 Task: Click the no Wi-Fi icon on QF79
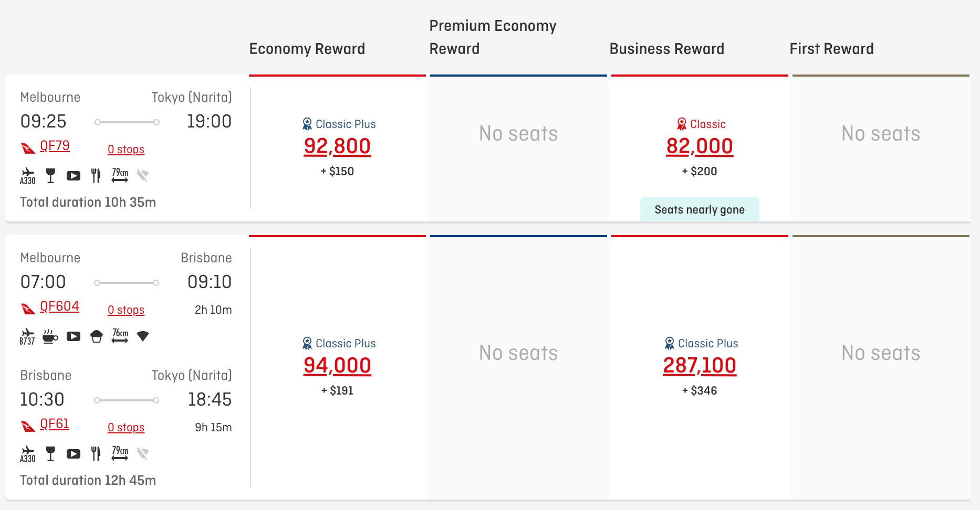(x=143, y=175)
